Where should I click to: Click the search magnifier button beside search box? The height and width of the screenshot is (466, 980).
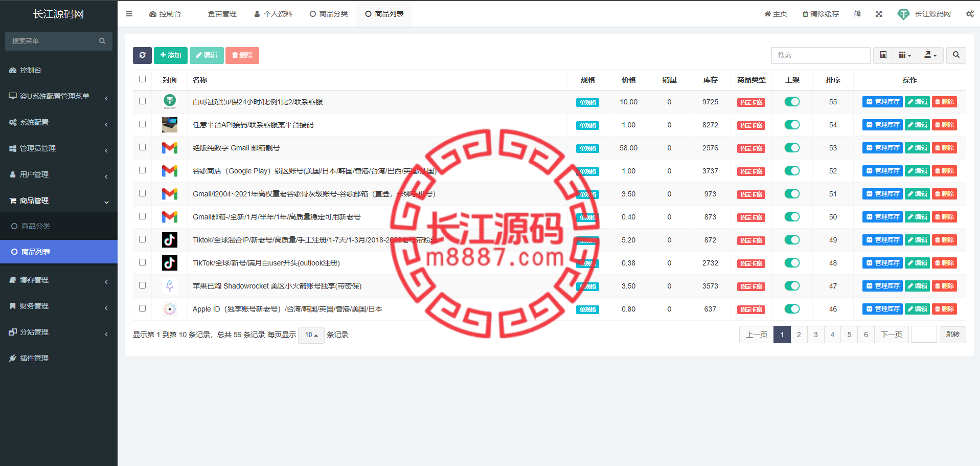click(956, 55)
